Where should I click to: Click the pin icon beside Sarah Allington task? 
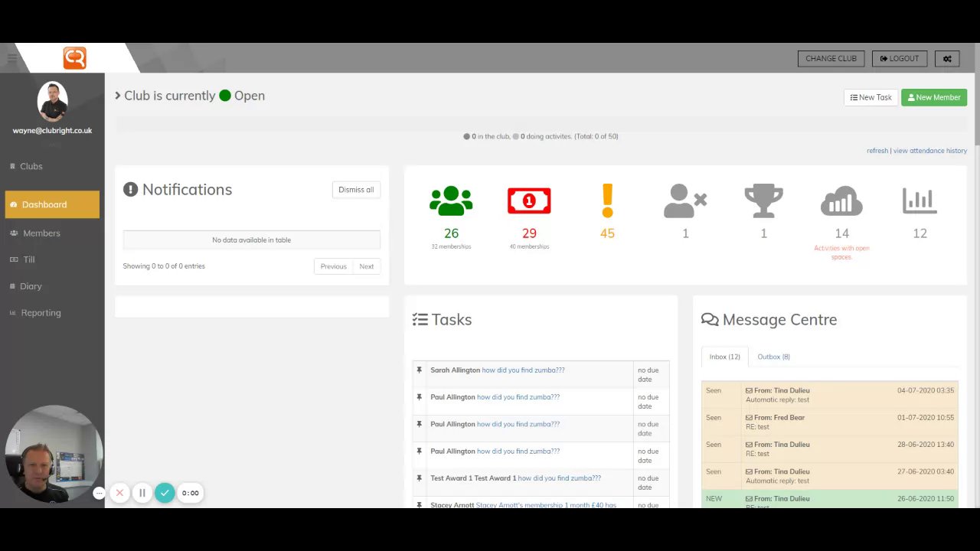[419, 370]
